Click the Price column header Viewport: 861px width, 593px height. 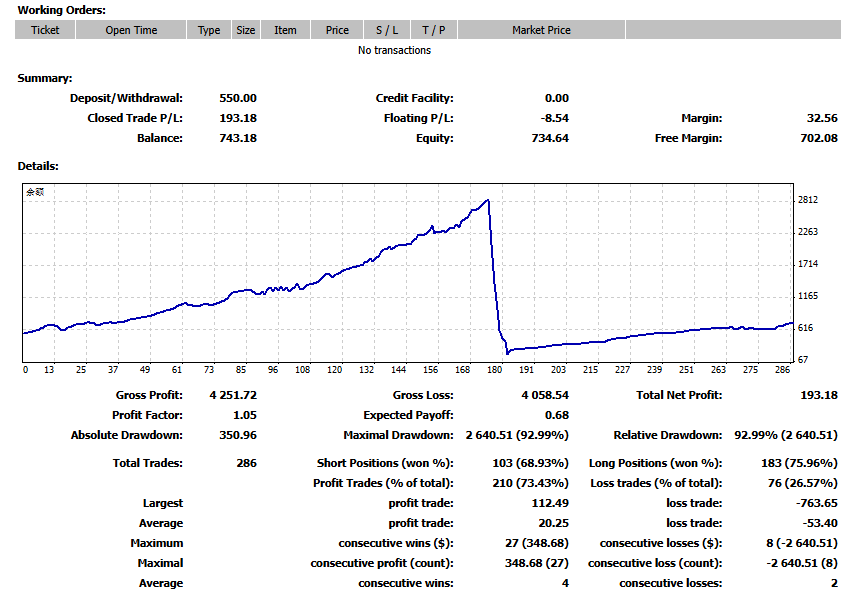tap(337, 30)
